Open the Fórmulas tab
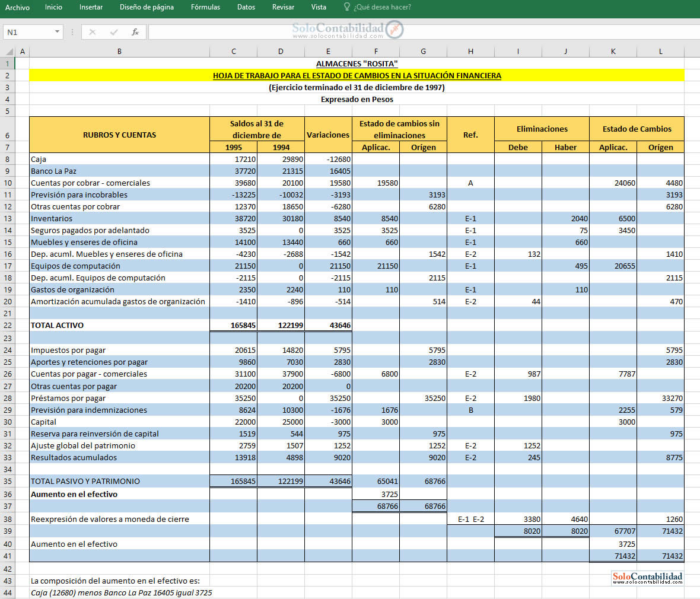The height and width of the screenshot is (599, 700). [205, 7]
